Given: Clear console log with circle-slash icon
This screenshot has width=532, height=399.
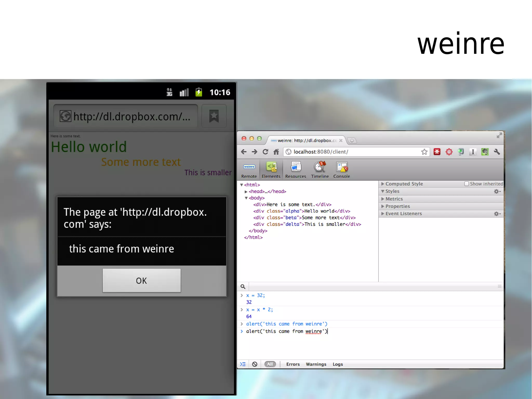Looking at the screenshot, I should [255, 364].
